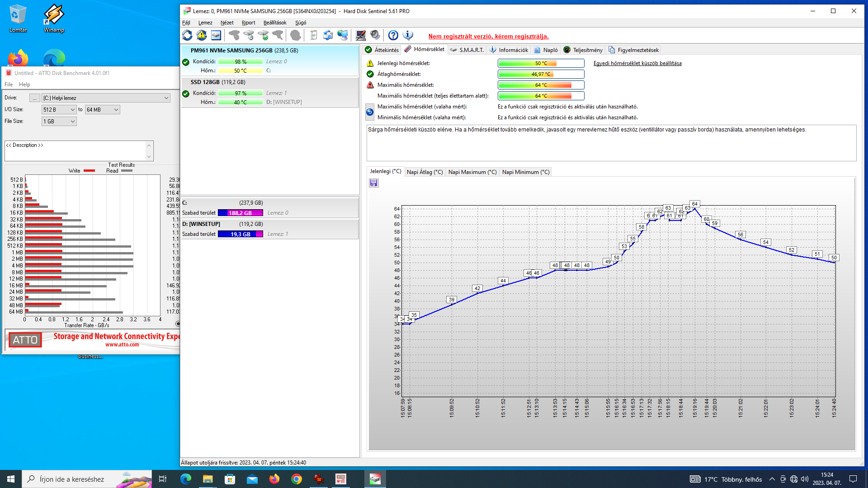Click inside the ATTO Description text box
This screenshot has height=488, width=868.
coord(76,151)
